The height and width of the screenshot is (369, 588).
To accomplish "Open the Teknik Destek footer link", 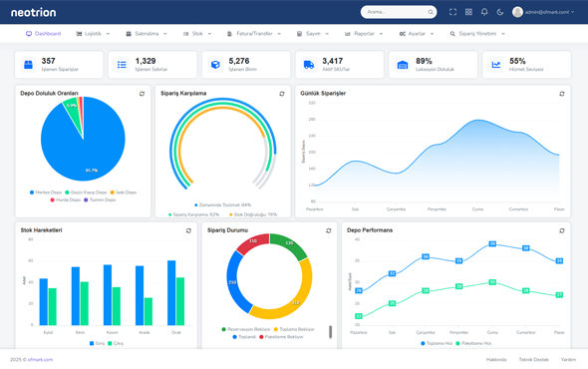I will click(x=533, y=360).
